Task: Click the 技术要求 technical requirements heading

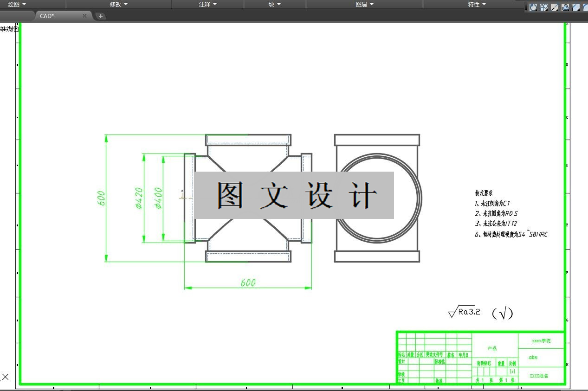Action: 484,193
